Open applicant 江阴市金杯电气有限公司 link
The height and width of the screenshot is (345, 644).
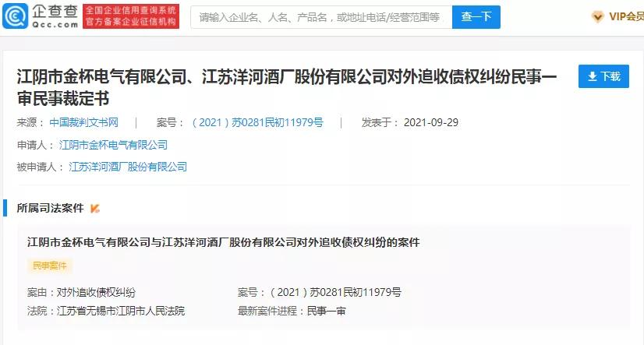tap(113, 145)
